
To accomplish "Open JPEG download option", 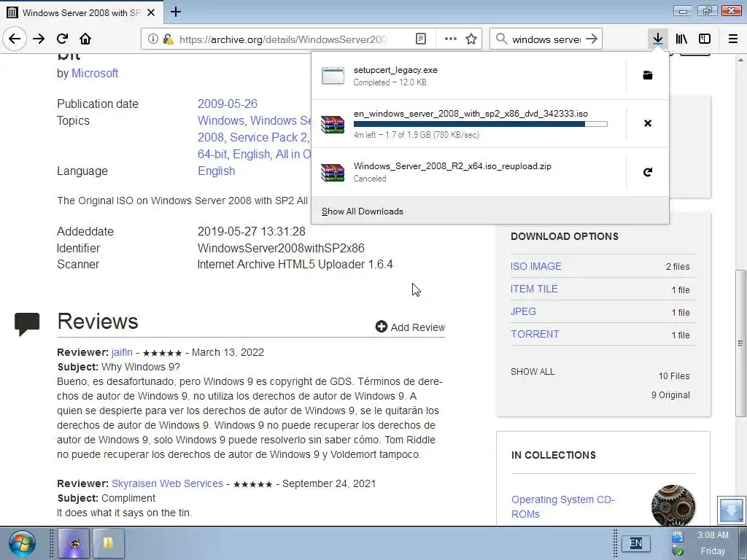I will coord(523,311).
